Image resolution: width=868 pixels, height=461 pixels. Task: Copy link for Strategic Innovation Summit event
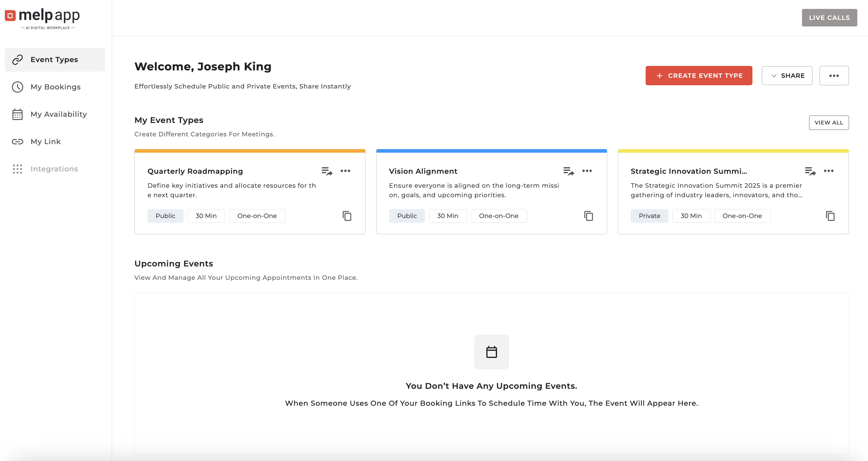(830, 216)
